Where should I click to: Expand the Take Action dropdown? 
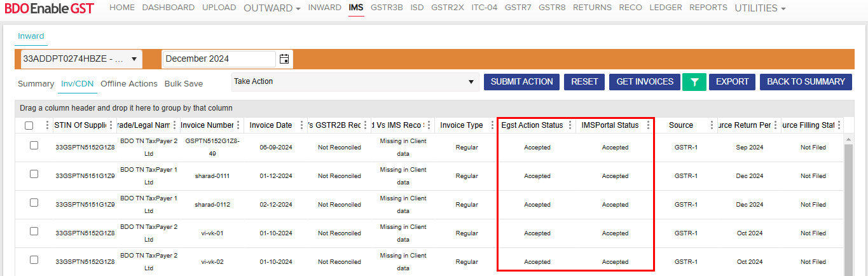pyautogui.click(x=354, y=82)
